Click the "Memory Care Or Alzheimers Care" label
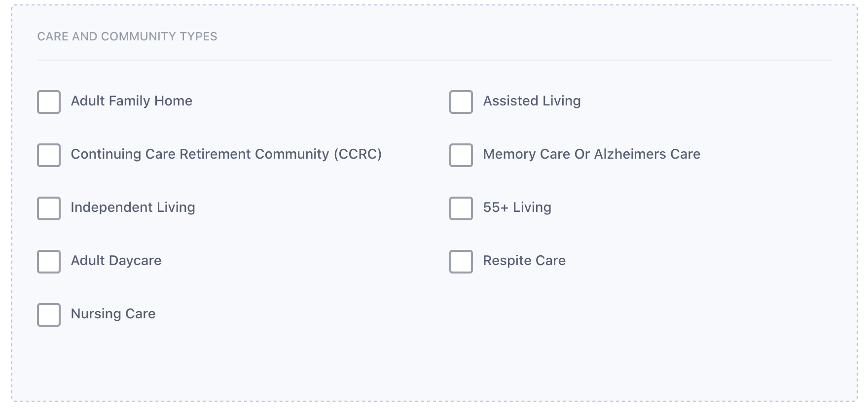The height and width of the screenshot is (410, 868). (x=591, y=154)
